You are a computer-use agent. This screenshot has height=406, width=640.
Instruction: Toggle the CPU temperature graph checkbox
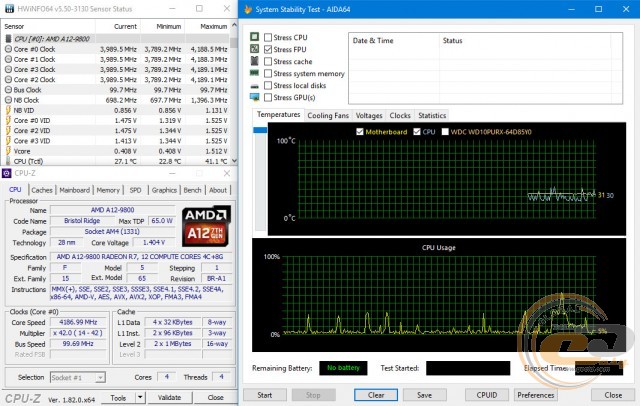click(x=417, y=132)
